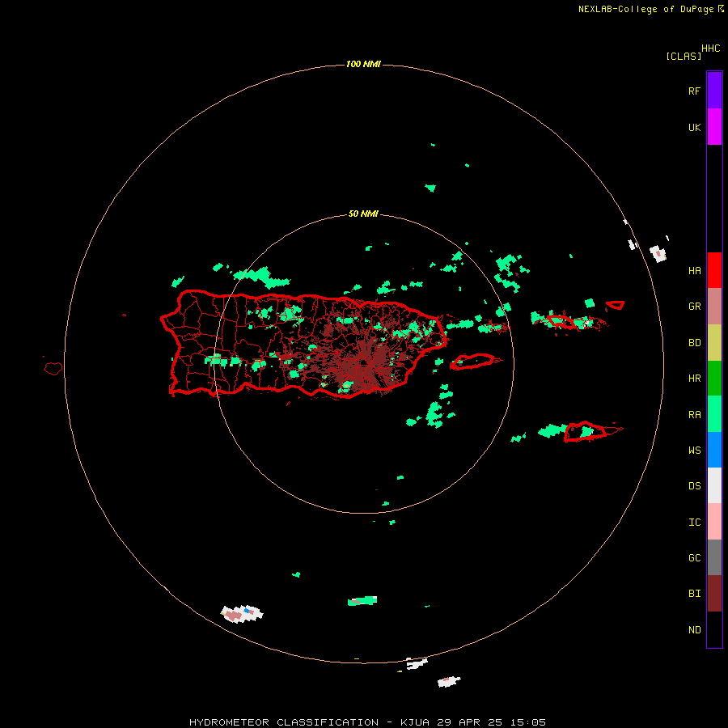Click the green echo cluster southeast of Puerto Rico
Image resolution: width=728 pixels, height=728 pixels.
435,414
